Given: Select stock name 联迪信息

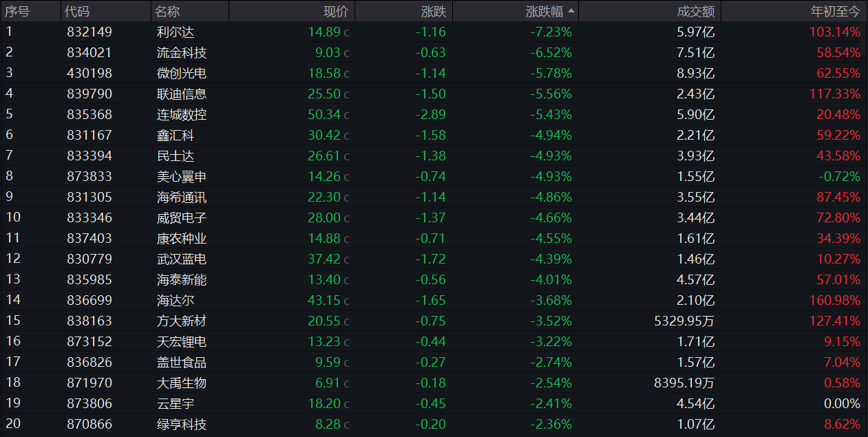Looking at the screenshot, I should point(182,94).
